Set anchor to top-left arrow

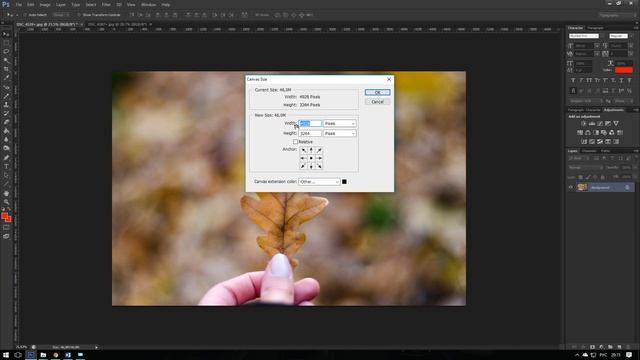[303, 150]
